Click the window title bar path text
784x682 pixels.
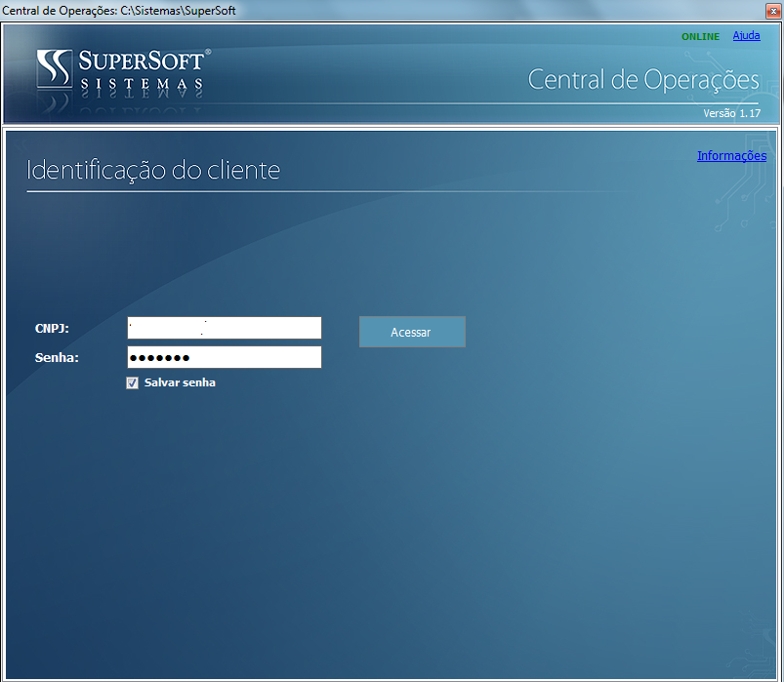(x=119, y=11)
